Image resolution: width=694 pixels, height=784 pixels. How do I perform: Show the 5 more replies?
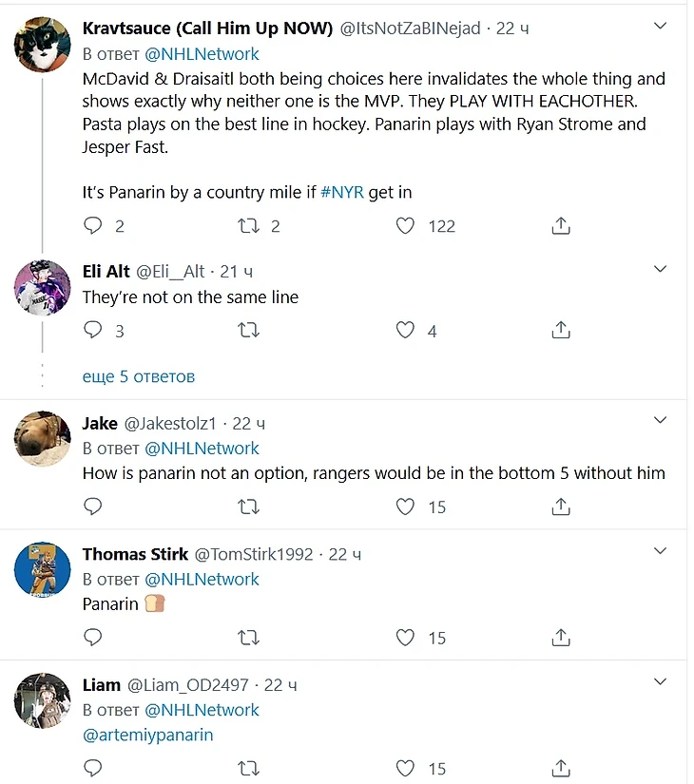coord(139,376)
